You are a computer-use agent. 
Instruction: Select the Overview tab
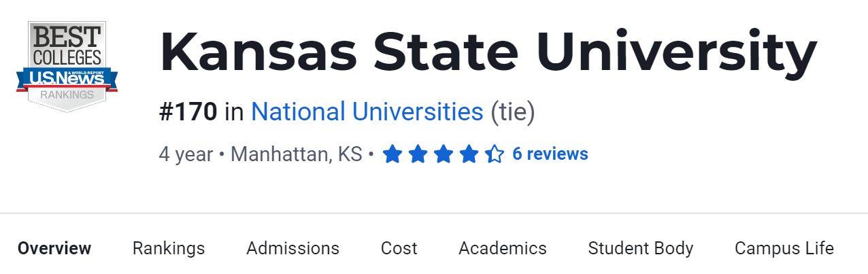click(54, 249)
